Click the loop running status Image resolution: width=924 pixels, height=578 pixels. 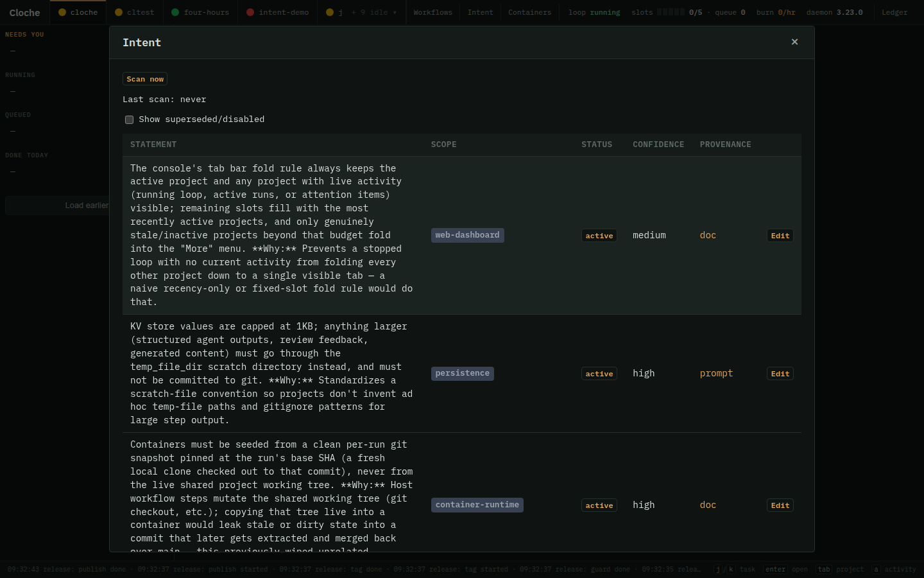[594, 12]
